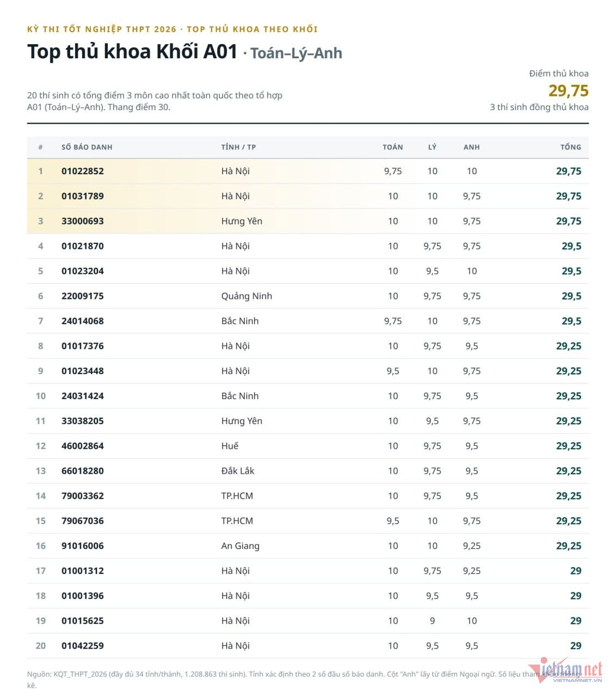Select row 6 province Quảng Ninh
The width and height of the screenshot is (616, 697).
click(247, 296)
